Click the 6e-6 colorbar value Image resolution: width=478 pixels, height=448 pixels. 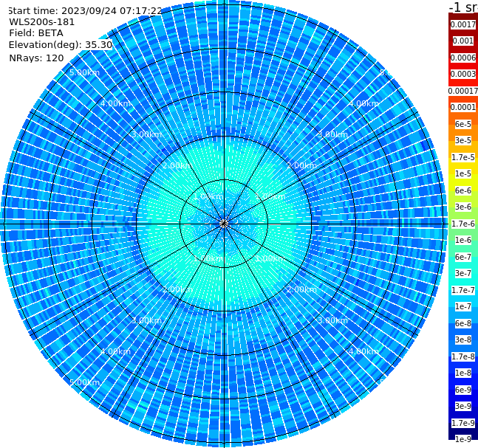[x=463, y=190]
